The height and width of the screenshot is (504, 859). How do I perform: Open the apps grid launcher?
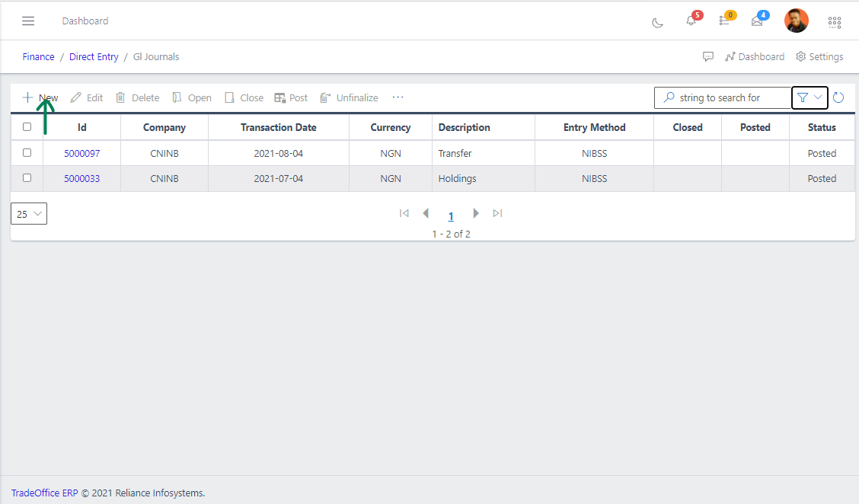835,22
